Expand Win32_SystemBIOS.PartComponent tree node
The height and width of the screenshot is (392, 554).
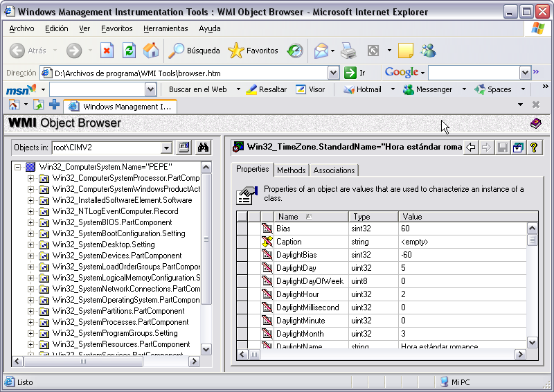30,222
